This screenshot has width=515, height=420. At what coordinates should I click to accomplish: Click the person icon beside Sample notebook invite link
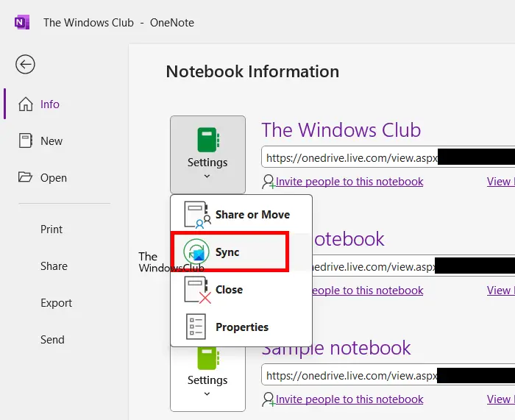coord(269,399)
